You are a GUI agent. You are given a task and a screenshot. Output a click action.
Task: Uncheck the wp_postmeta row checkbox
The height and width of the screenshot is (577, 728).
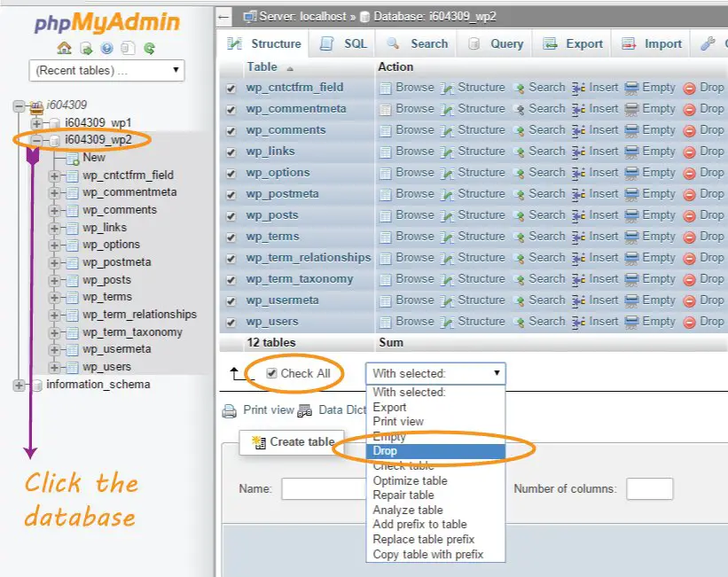[x=231, y=195]
